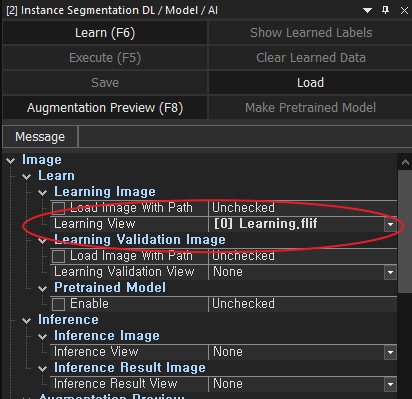Open the Inference Result View dropdown
Image resolution: width=412 pixels, height=399 pixels.
tap(390, 384)
